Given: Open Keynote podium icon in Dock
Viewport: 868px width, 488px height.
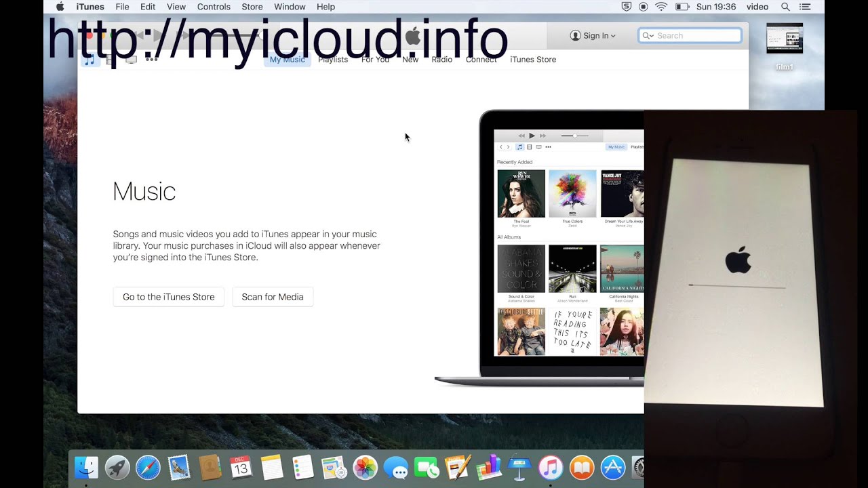Looking at the screenshot, I should (x=520, y=468).
